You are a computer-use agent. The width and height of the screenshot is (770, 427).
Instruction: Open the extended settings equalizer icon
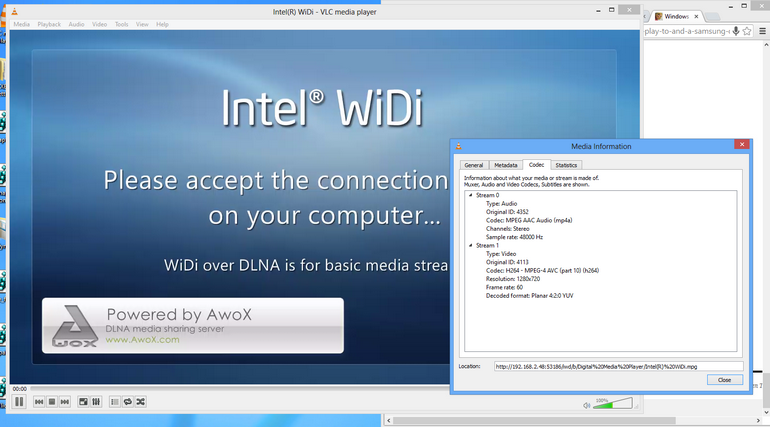point(96,402)
